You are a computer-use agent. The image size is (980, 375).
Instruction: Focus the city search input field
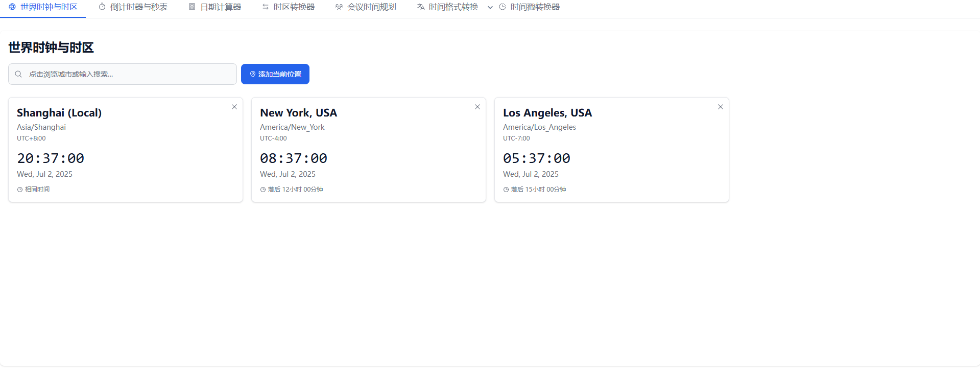tap(128, 74)
